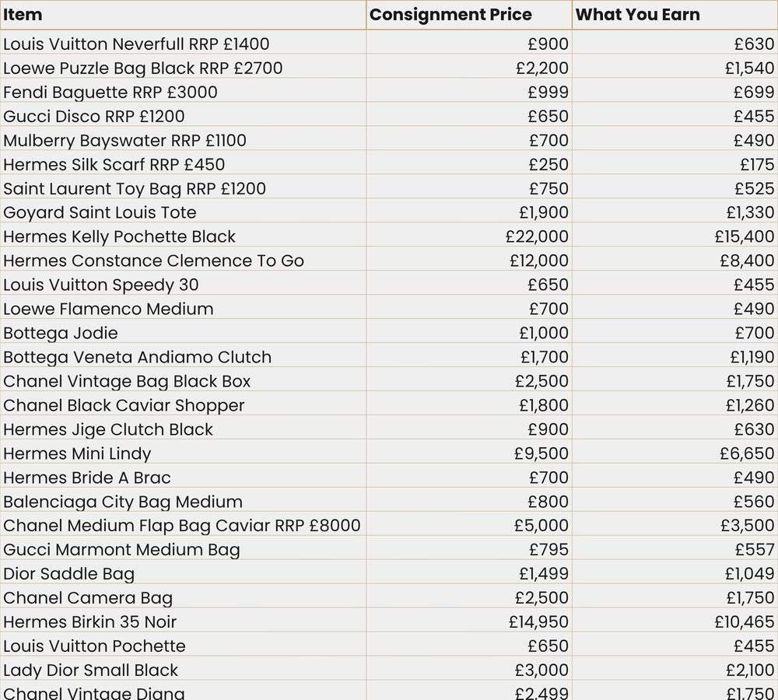Click the Hermes Silk Scarf item cell
The height and width of the screenshot is (700, 778).
tap(114, 165)
